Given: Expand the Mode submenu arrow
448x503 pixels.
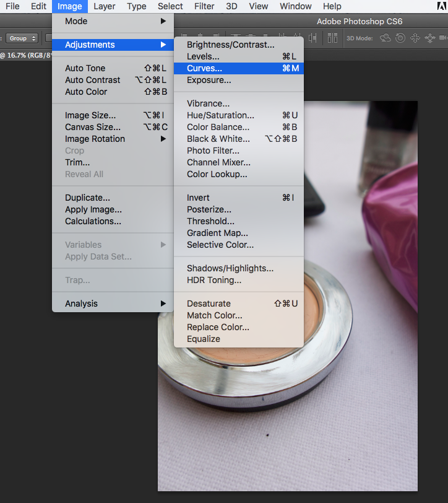Looking at the screenshot, I should click(163, 21).
